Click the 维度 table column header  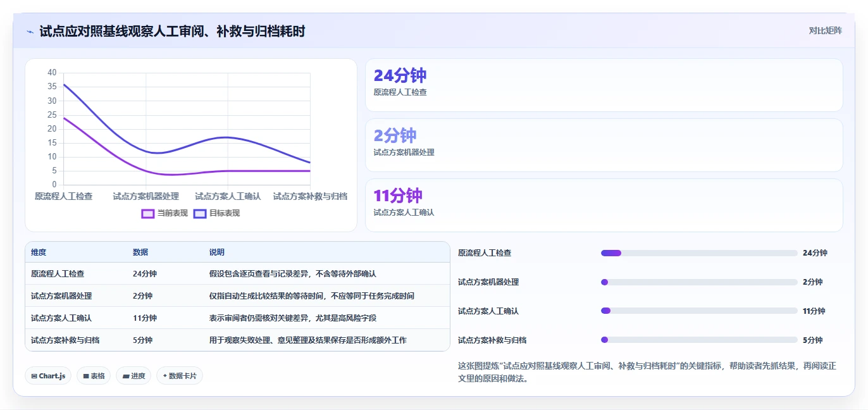point(76,252)
